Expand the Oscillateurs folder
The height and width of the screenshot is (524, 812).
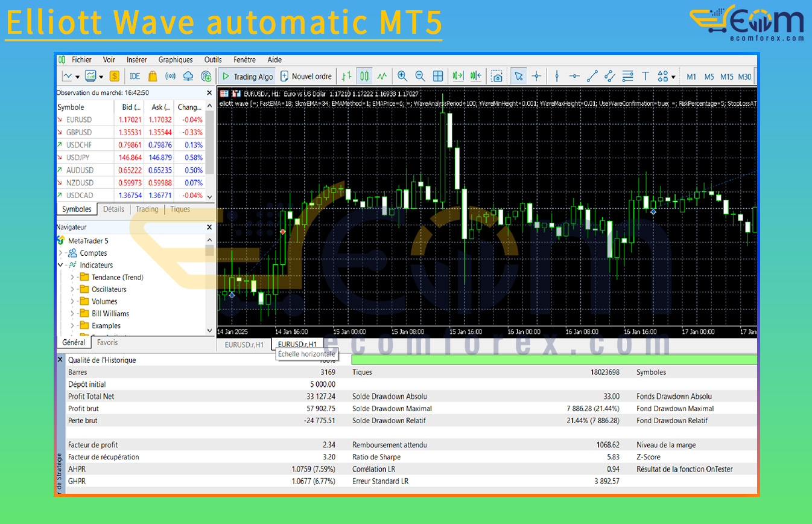(72, 289)
